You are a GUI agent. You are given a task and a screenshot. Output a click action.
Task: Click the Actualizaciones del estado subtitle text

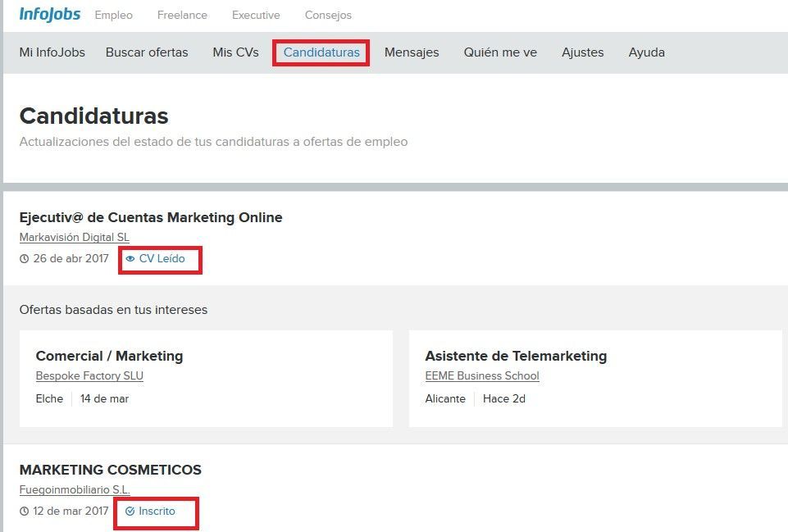[213, 142]
